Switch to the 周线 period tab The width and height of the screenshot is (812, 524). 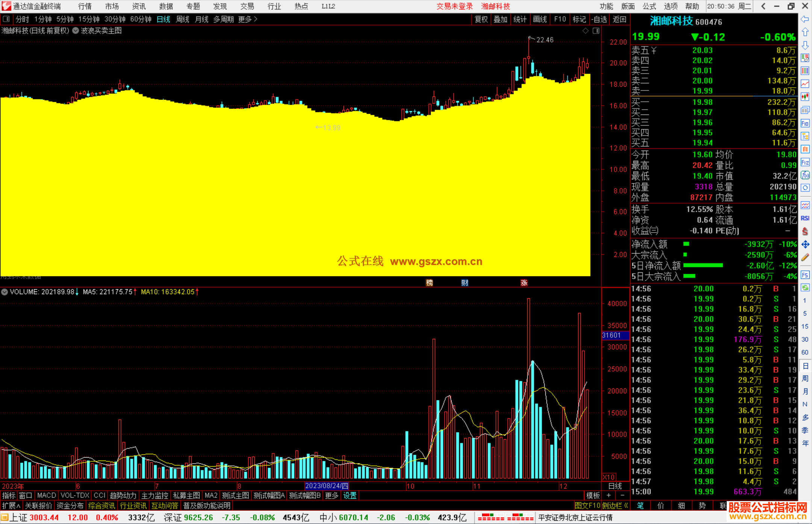[183, 19]
